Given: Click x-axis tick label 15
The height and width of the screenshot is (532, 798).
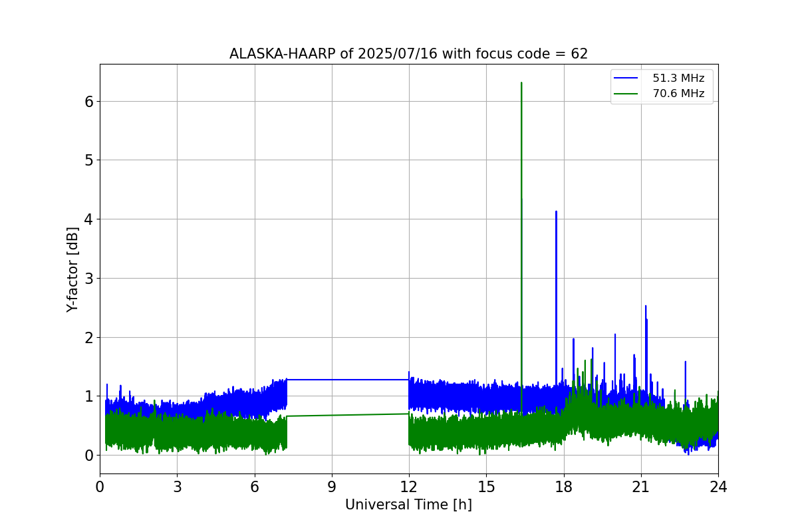Looking at the screenshot, I should click(486, 487).
